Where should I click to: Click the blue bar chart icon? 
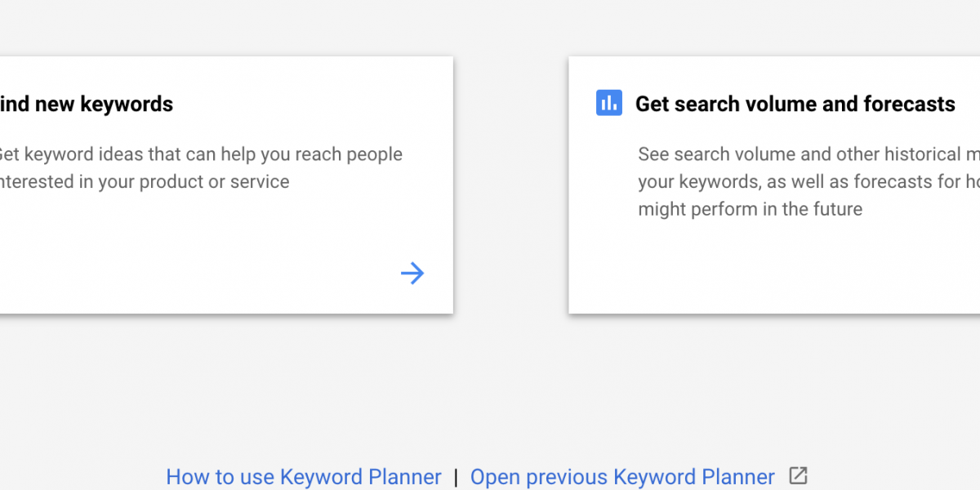609,103
